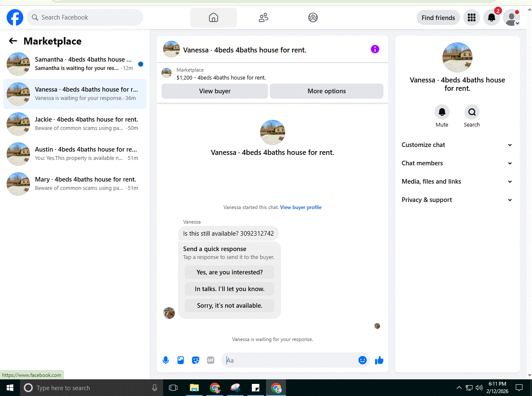Send quick reply 'Yes, are you interested?'
Image resolution: width=532 pixels, height=396 pixels.
click(230, 272)
